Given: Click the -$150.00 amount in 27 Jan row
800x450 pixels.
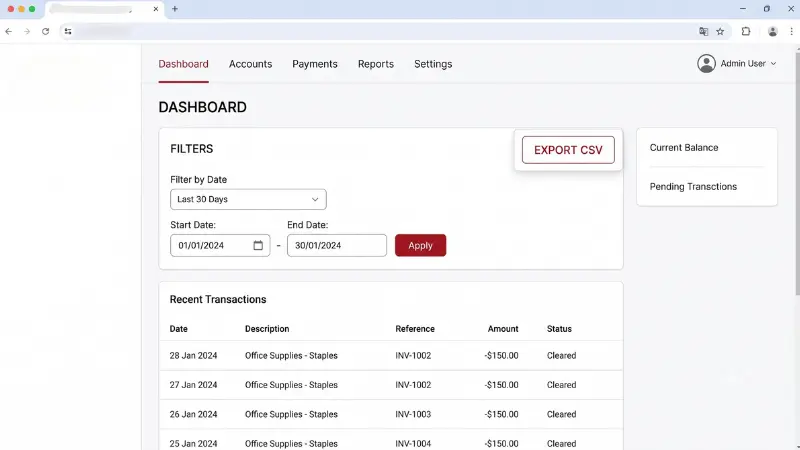Looking at the screenshot, I should 501,385.
